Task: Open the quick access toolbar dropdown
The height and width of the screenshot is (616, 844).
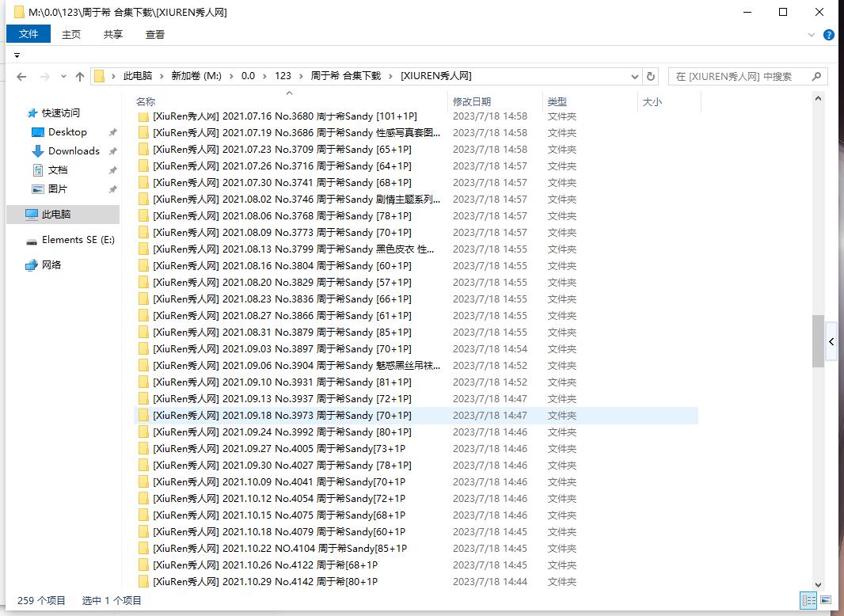Action: 17,55
